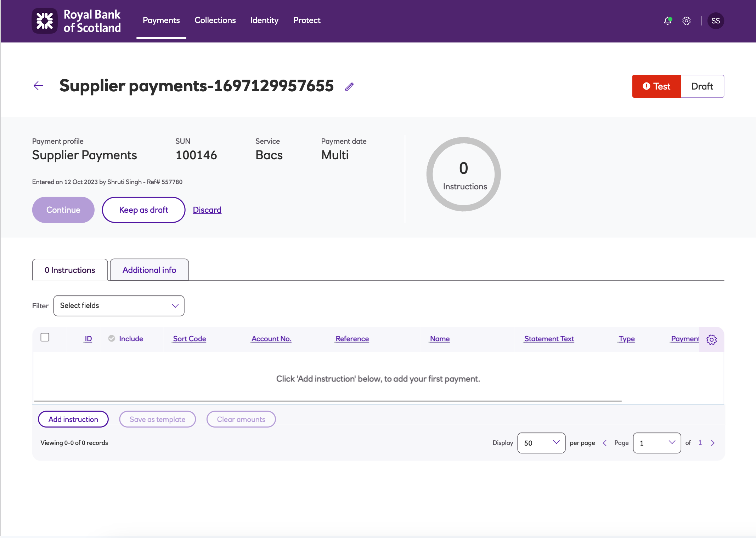Image resolution: width=756 pixels, height=538 pixels.
Task: Open the settings gear in the header
Action: click(687, 21)
